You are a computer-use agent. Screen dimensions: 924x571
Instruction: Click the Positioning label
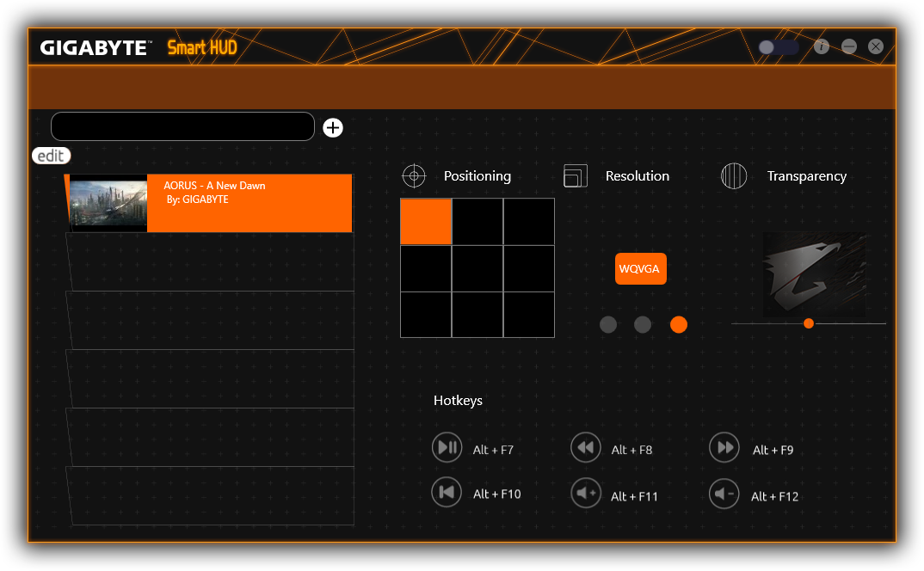pyautogui.click(x=477, y=176)
